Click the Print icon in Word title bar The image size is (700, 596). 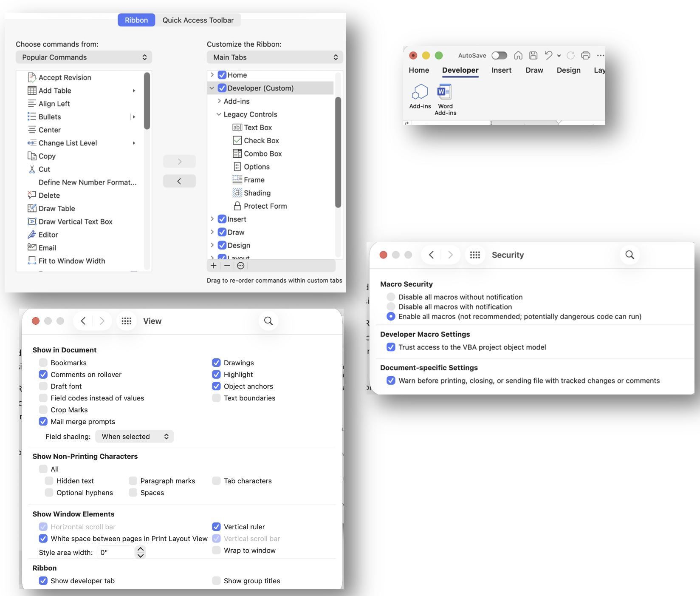[x=586, y=55]
